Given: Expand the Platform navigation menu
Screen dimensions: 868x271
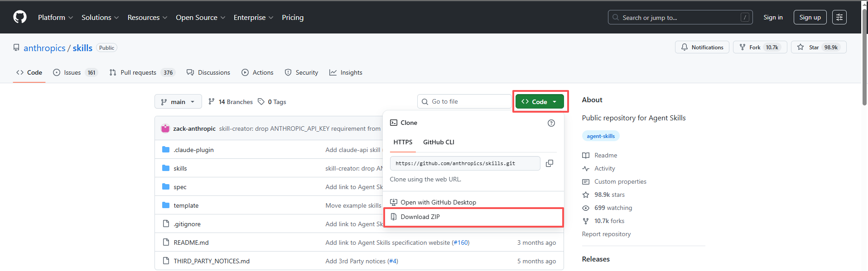Looking at the screenshot, I should click(x=55, y=17).
